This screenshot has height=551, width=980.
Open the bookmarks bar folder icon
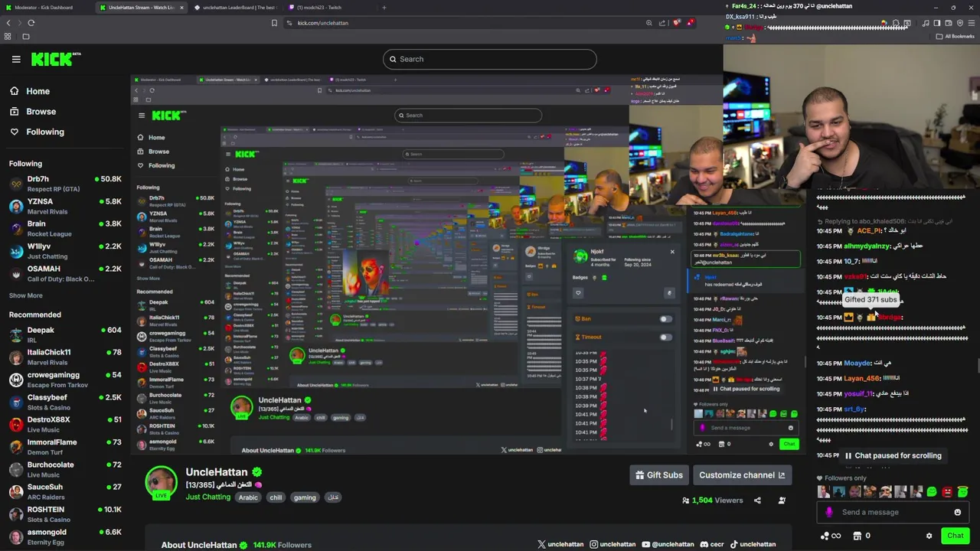(x=26, y=36)
